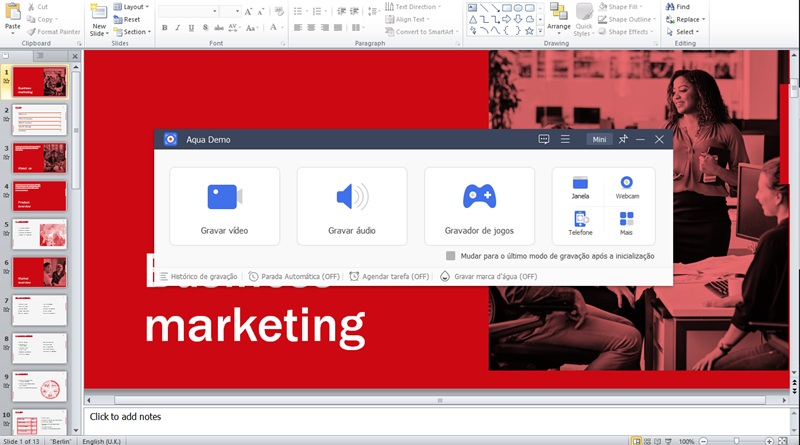Open Font dialog launcher
The image size is (800, 445).
click(283, 44)
